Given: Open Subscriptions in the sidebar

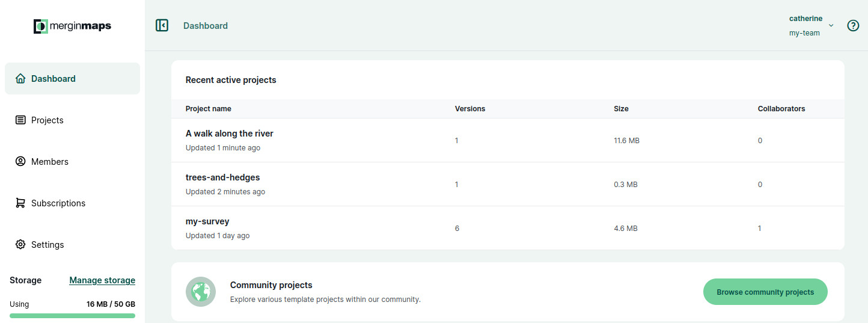Looking at the screenshot, I should tap(72, 203).
